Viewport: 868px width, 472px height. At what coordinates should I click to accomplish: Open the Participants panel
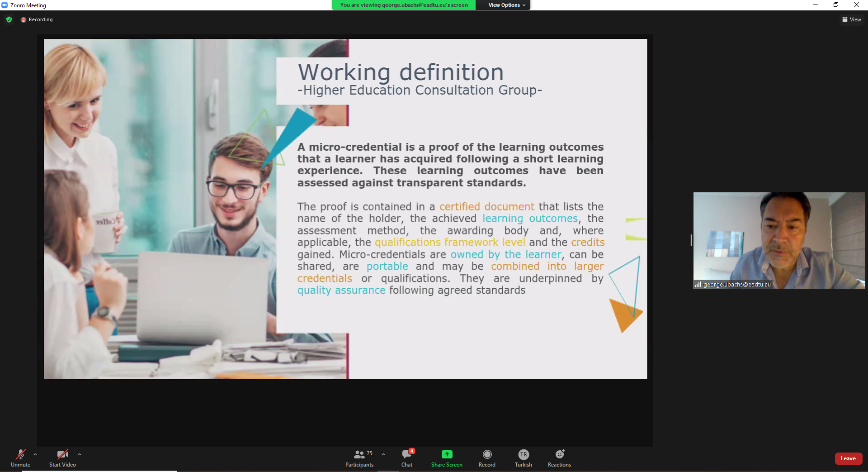[x=359, y=458]
